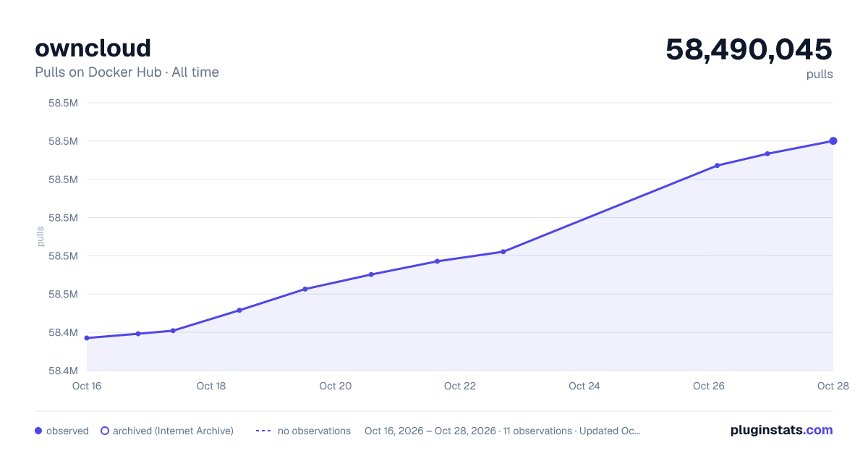Click the Oct 24 x-axis label
This screenshot has width=868, height=456.
coord(584,386)
